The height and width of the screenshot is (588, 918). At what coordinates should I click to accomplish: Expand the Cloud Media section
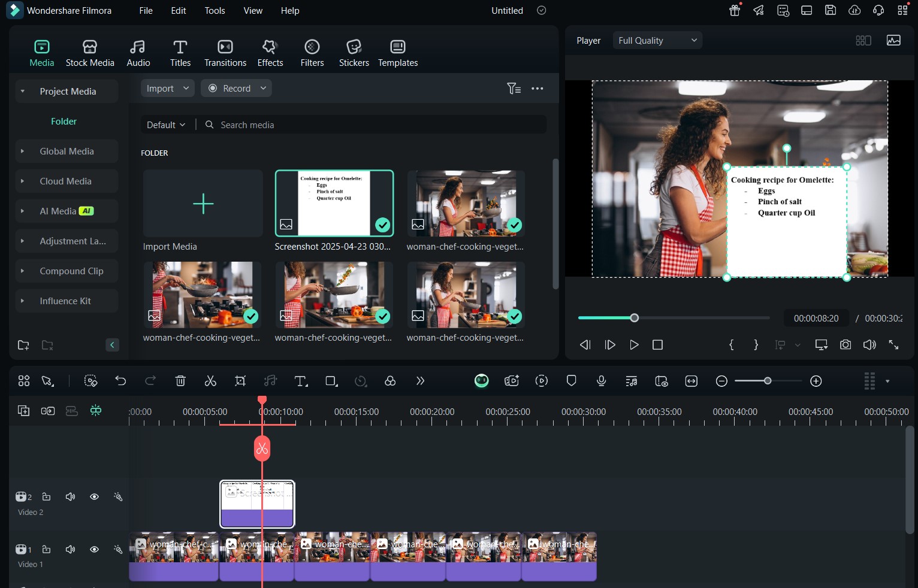22,181
